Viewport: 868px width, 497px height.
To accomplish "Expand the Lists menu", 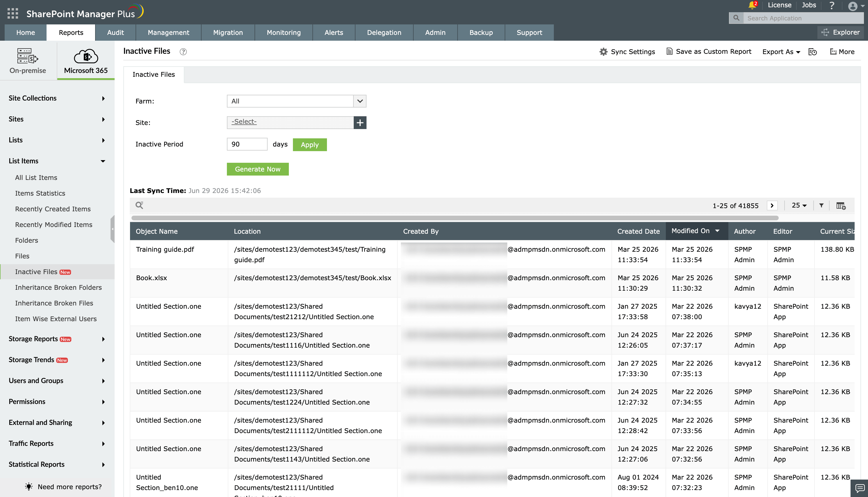I will pos(57,140).
